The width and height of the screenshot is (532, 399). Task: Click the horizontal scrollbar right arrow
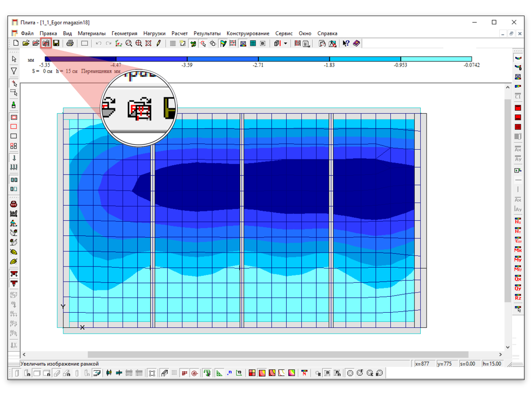[500, 354]
